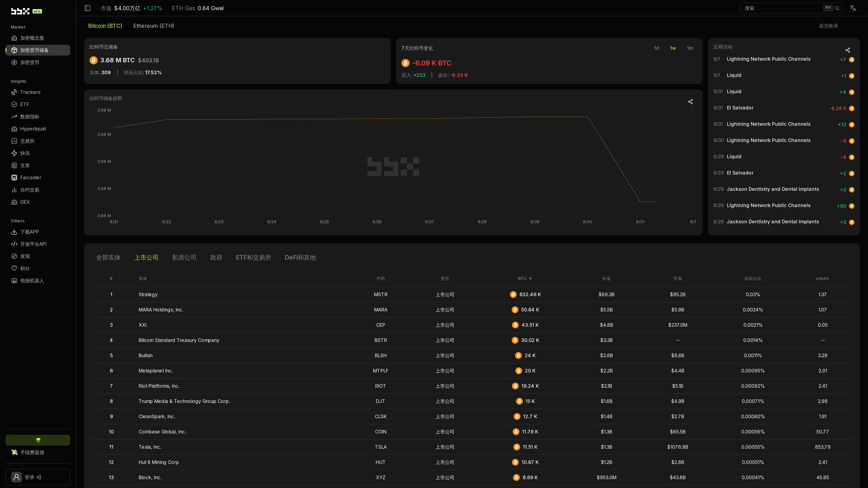Open Tesla, Inc. entity row
Screen dimensions: 868x488
[472, 447]
